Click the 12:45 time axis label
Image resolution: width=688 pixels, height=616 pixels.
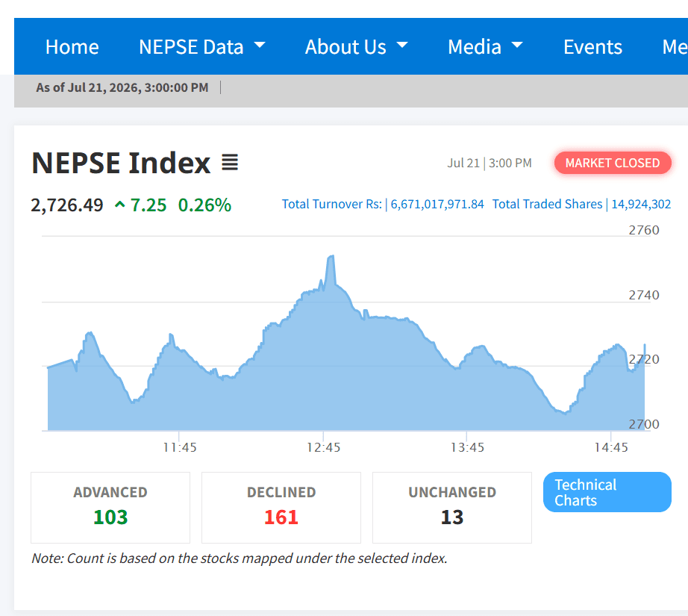(x=323, y=447)
